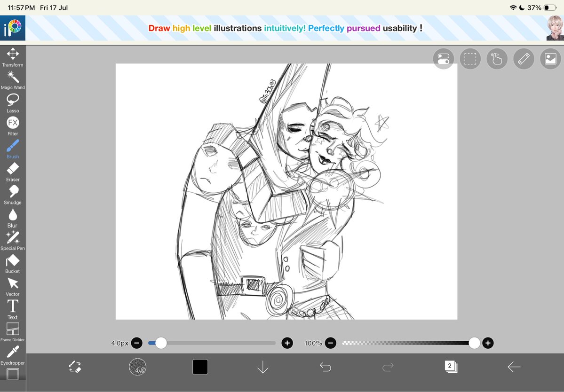Image resolution: width=564 pixels, height=392 pixels.
Task: Open the ruler tool
Action: pos(524,59)
